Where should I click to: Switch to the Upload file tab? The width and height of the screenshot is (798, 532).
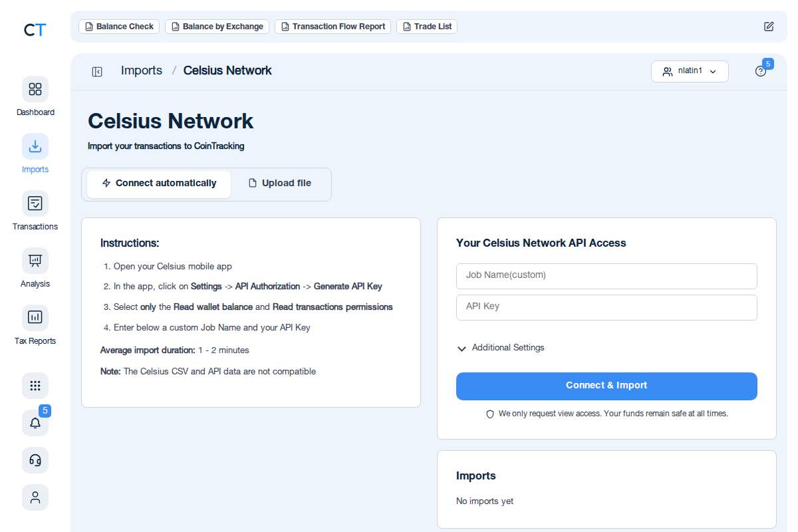(279, 184)
